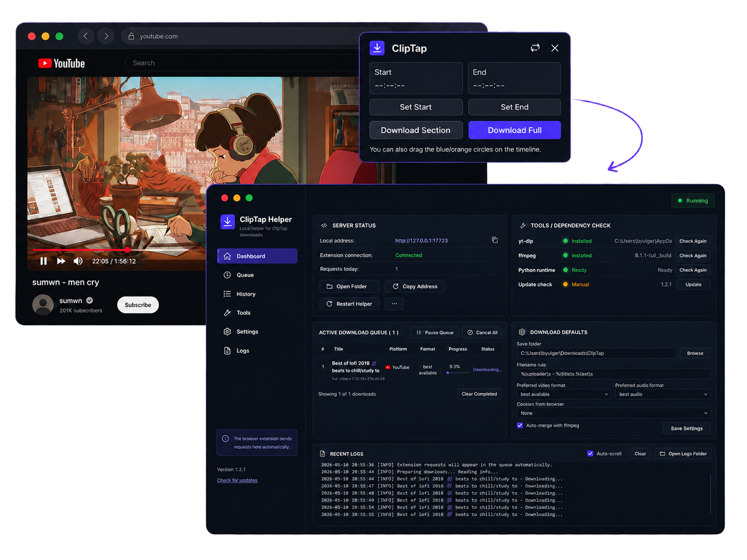Click the Save folder path field
Viewport: 747px width, 560px height.
click(x=596, y=353)
